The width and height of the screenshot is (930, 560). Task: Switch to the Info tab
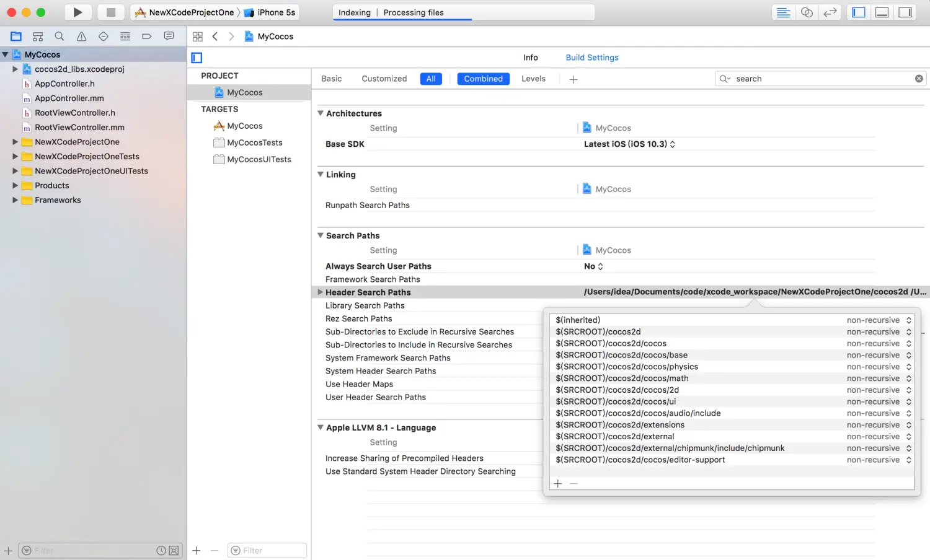[x=531, y=58]
